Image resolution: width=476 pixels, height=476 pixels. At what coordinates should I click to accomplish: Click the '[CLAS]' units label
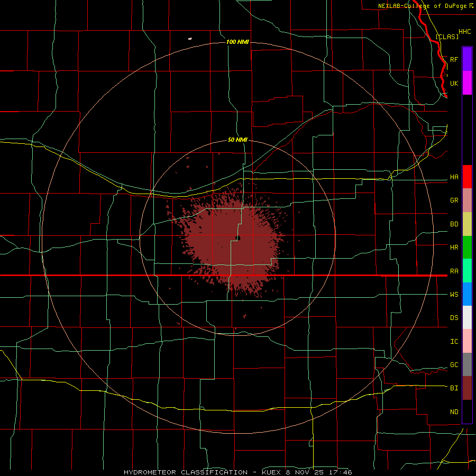coord(447,36)
